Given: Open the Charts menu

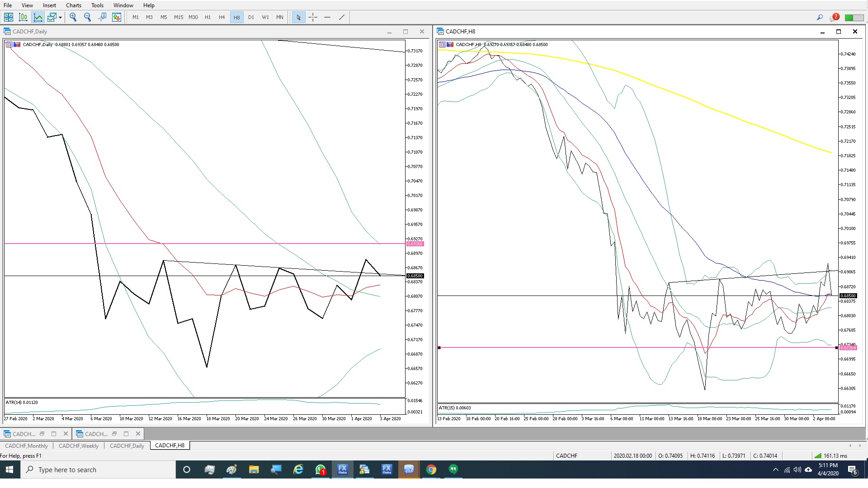Looking at the screenshot, I should (x=74, y=5).
